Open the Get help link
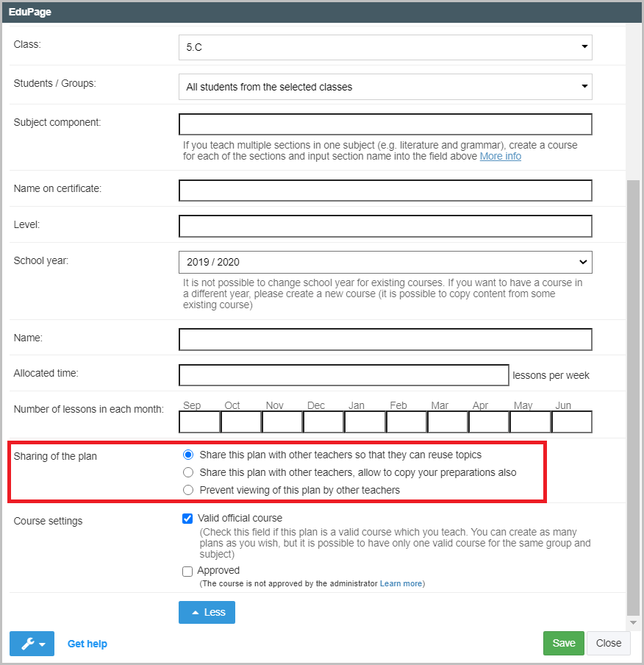644x665 pixels. point(87,644)
